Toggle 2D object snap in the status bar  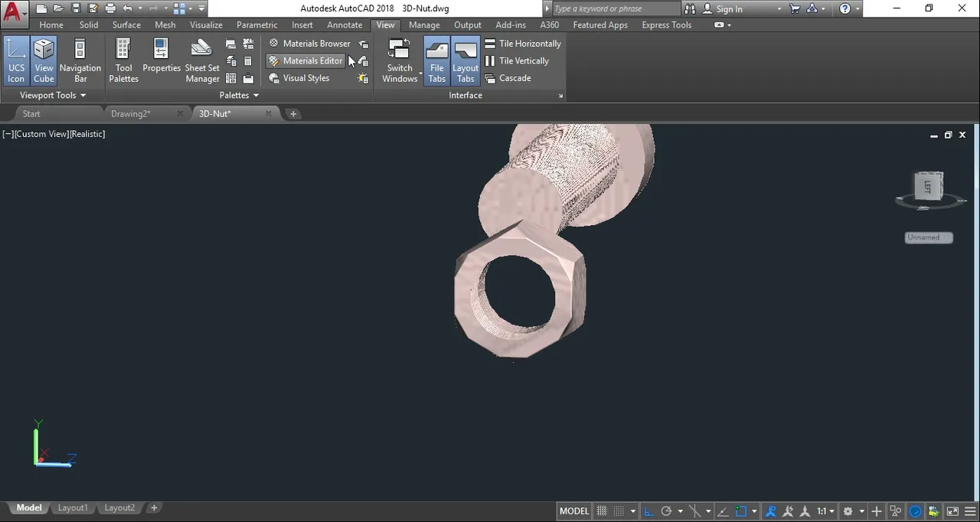(x=740, y=511)
